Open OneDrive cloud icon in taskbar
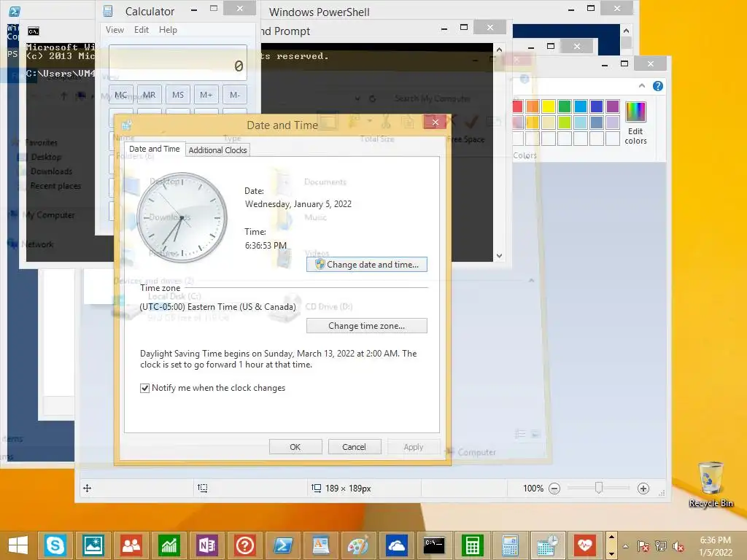This screenshot has height=560, width=747. tap(396, 545)
